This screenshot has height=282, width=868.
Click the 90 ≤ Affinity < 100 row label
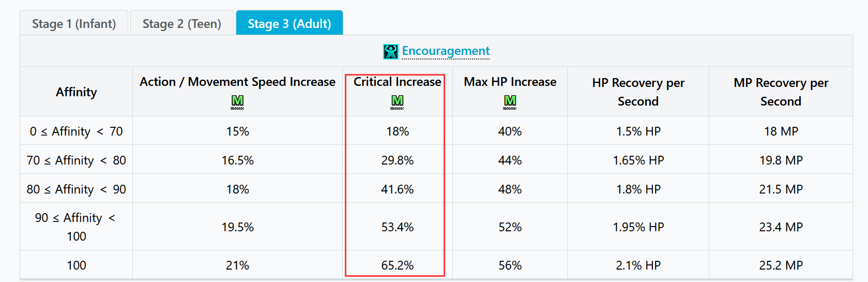(77, 227)
